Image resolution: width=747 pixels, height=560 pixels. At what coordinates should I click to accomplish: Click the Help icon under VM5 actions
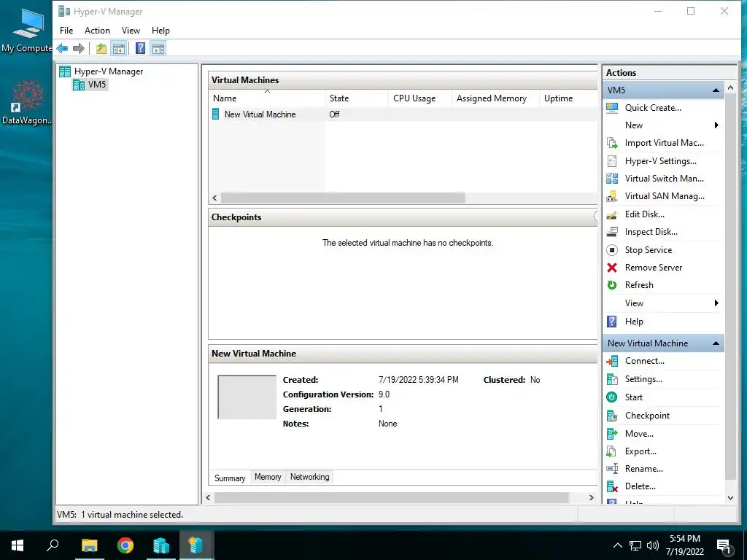tap(612, 322)
